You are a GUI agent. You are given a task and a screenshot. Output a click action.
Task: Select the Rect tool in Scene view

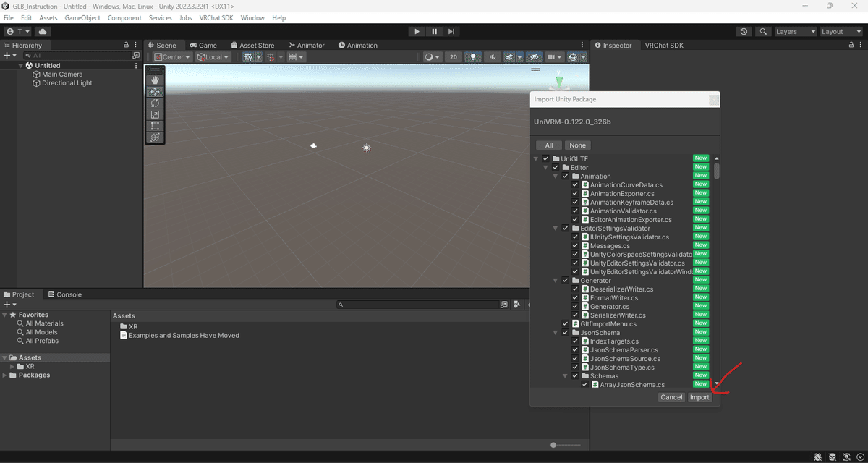(x=155, y=126)
